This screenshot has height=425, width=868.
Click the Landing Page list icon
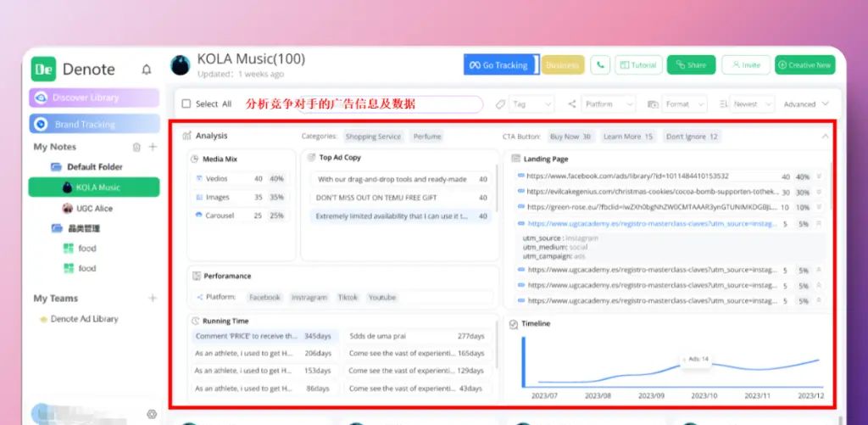coord(516,159)
